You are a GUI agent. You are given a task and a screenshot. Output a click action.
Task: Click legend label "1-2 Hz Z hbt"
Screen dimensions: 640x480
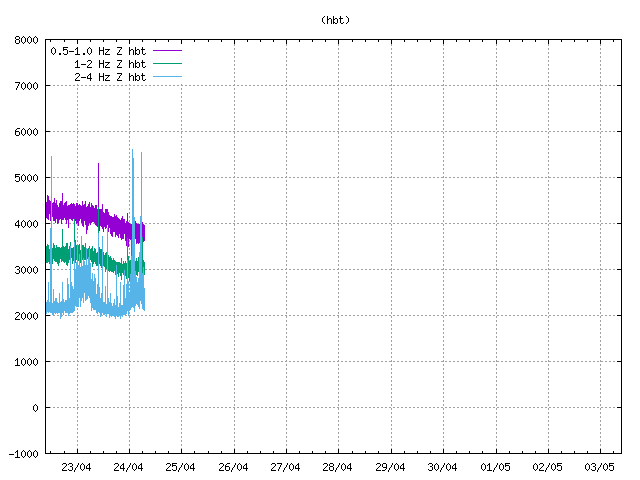point(110,64)
